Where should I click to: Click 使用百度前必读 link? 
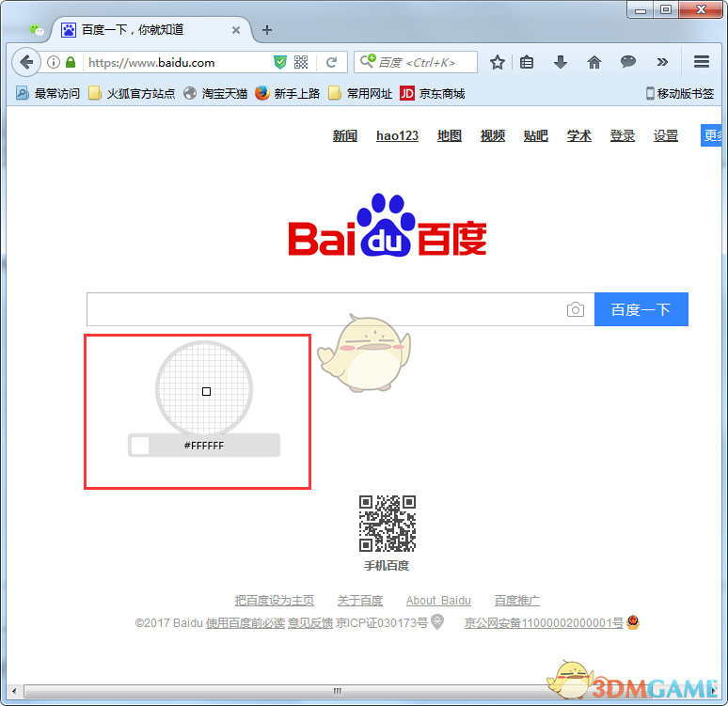click(x=245, y=623)
